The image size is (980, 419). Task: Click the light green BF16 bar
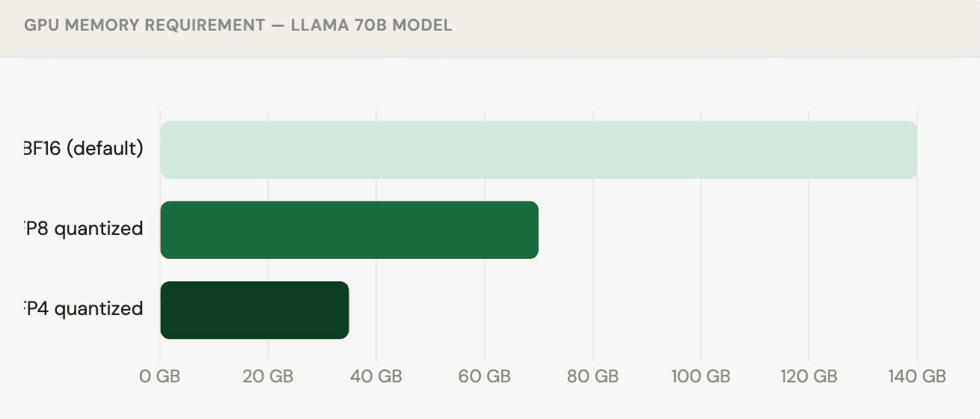point(539,150)
